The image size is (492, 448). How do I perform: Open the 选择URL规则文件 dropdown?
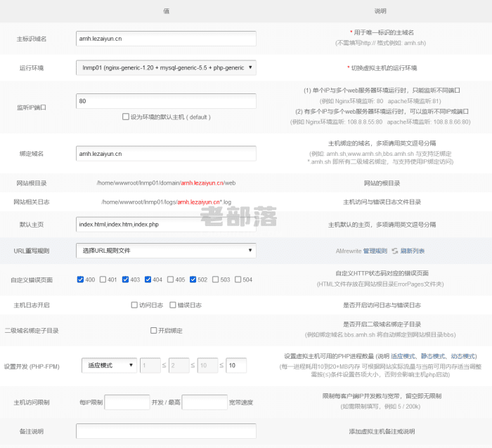pyautogui.click(x=166, y=251)
